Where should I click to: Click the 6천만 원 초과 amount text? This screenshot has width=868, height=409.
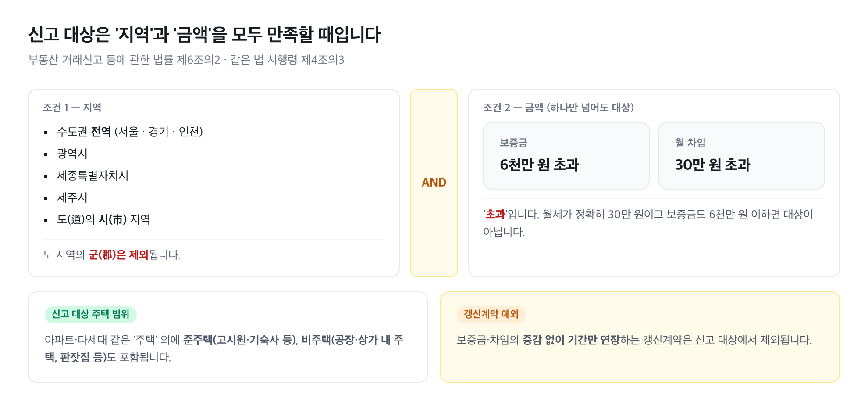pyautogui.click(x=540, y=165)
